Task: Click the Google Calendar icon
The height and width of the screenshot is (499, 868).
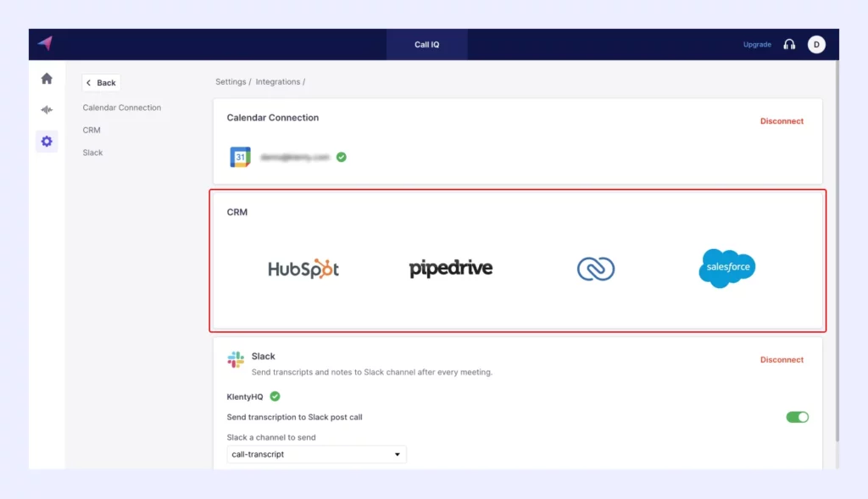Action: [240, 157]
